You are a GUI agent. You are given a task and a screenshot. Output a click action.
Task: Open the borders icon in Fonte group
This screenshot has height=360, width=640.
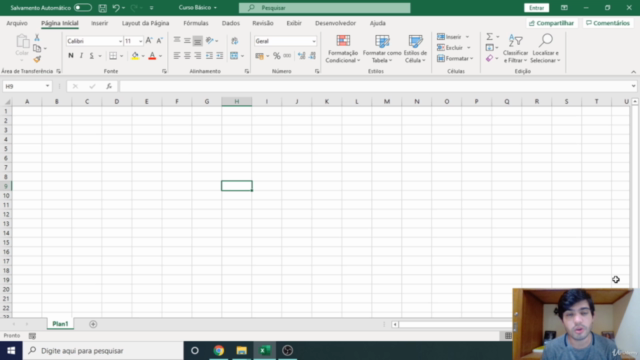pos(113,56)
